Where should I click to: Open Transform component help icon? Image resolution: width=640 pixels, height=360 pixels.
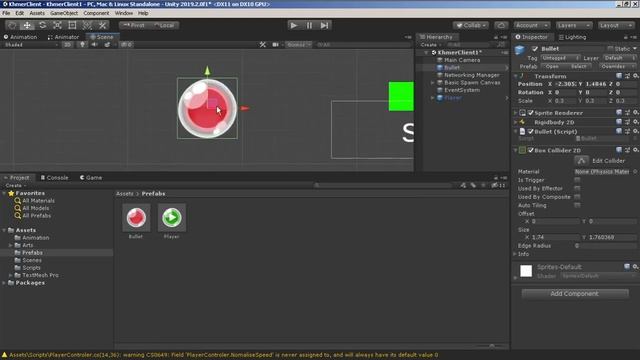[x=619, y=76]
